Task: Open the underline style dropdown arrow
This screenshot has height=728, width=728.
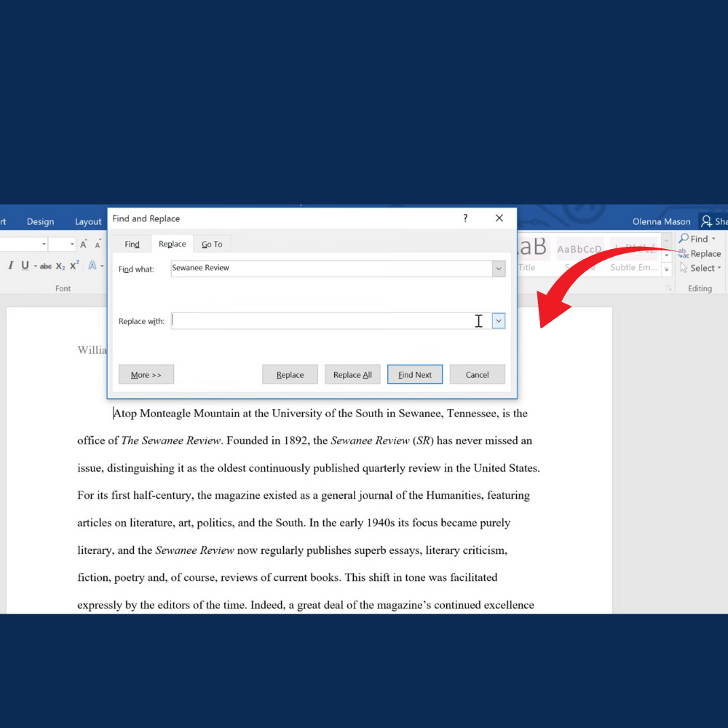Action: pos(35,266)
